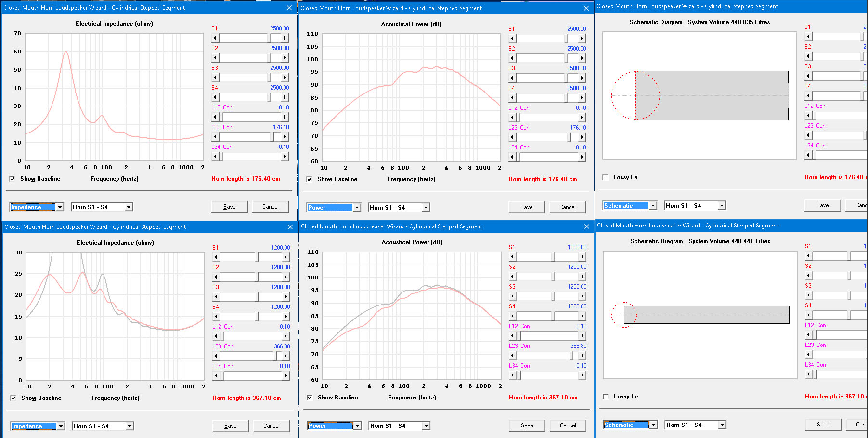Save in the 440.441 Litres Schematic window
This screenshot has height=438, width=868.
pyautogui.click(x=823, y=425)
